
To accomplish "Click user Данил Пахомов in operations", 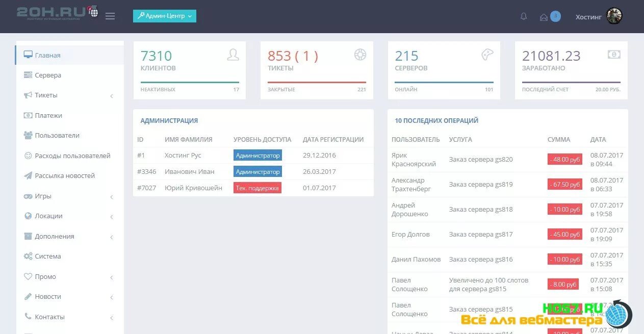I will [416, 260].
